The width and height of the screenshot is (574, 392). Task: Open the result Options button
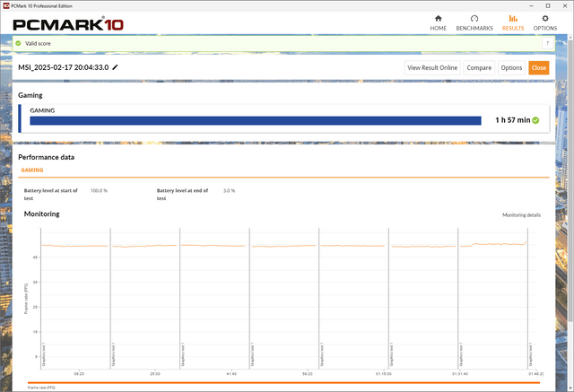pyautogui.click(x=511, y=67)
